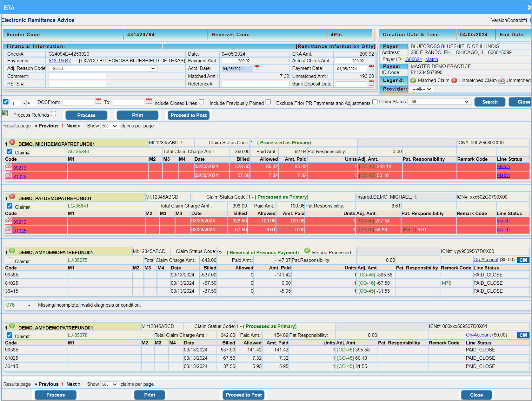Click the Excel export icon
Screen dimensions: 532x401
[5, 113]
